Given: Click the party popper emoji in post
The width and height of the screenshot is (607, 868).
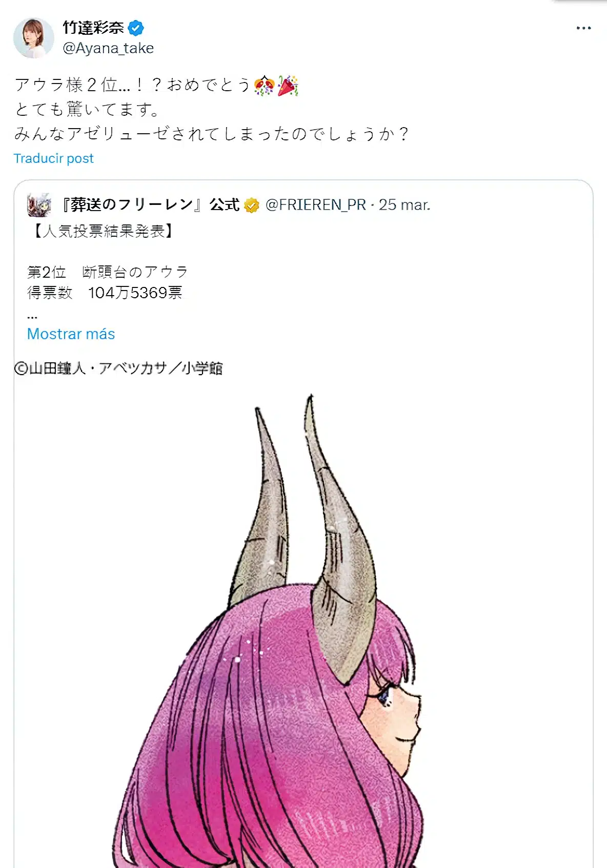Looking at the screenshot, I should click(x=288, y=85).
